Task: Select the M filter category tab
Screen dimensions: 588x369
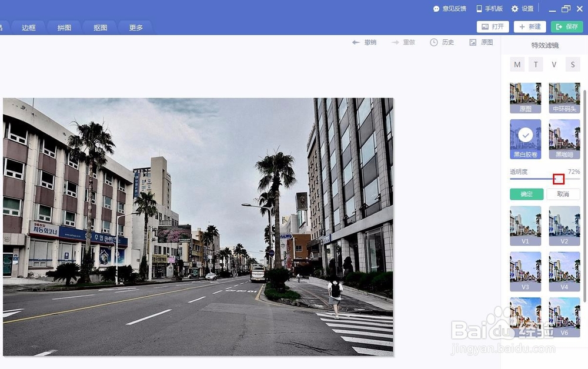Action: coord(518,65)
